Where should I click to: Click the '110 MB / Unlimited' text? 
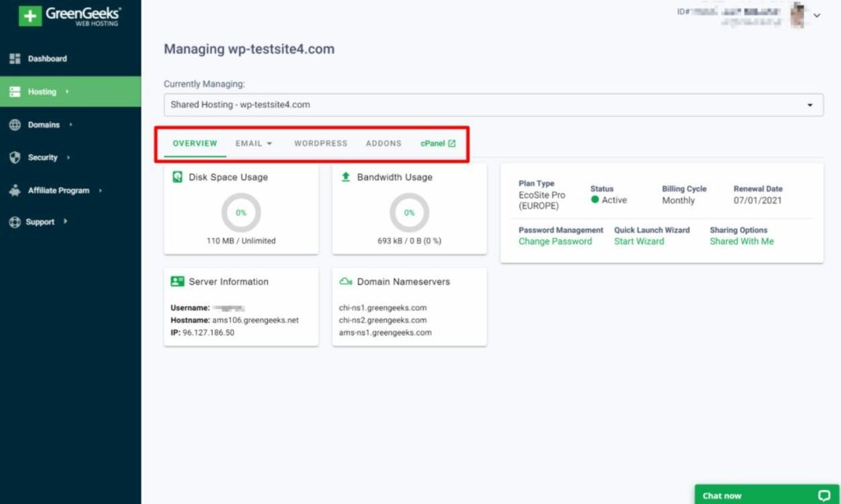pyautogui.click(x=241, y=241)
